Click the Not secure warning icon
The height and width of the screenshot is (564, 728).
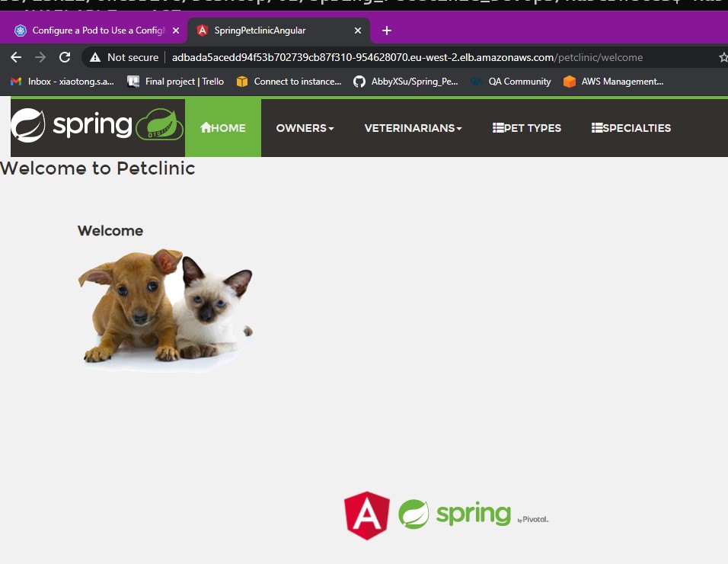(x=95, y=56)
